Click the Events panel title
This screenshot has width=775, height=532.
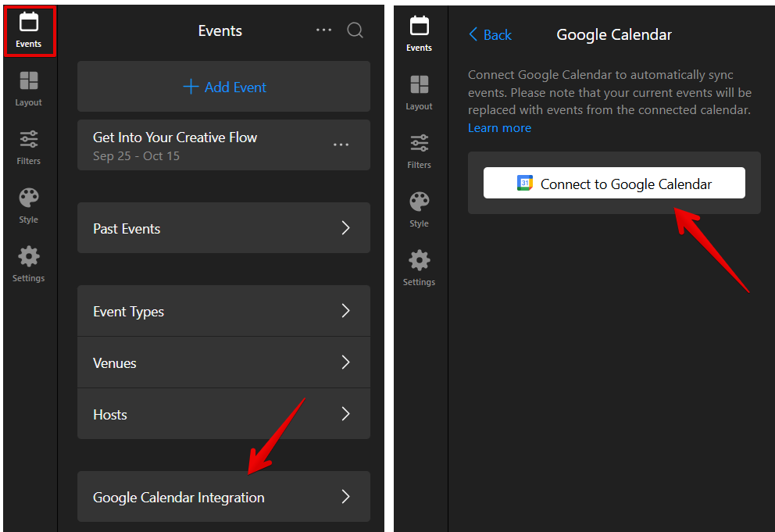(220, 30)
